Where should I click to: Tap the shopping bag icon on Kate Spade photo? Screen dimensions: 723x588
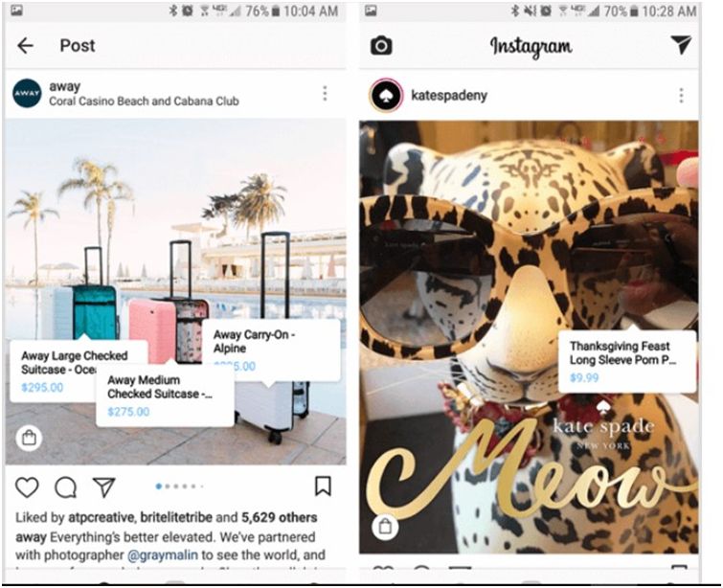[x=385, y=526]
